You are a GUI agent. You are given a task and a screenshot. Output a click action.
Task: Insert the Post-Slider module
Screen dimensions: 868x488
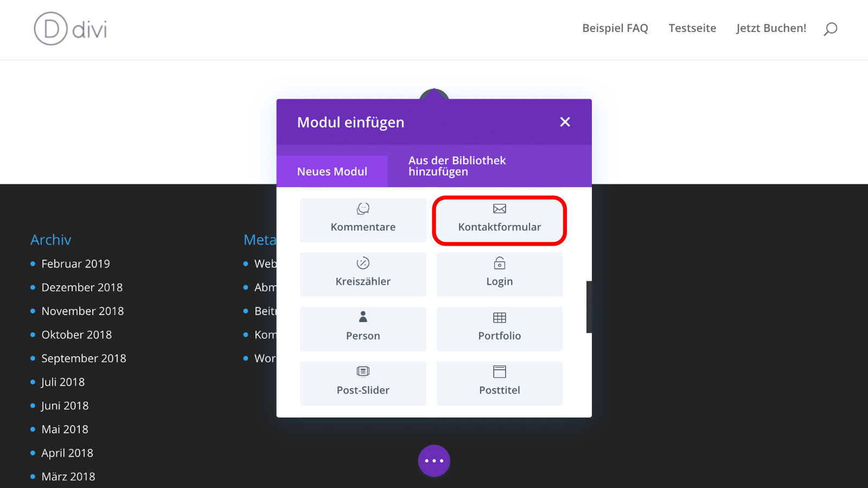pos(363,383)
